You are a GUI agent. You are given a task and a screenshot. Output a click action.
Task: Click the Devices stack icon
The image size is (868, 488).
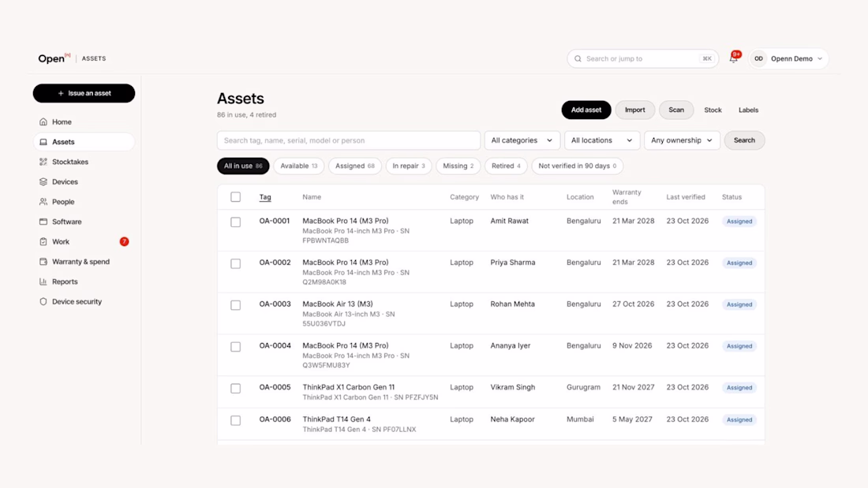(x=43, y=181)
